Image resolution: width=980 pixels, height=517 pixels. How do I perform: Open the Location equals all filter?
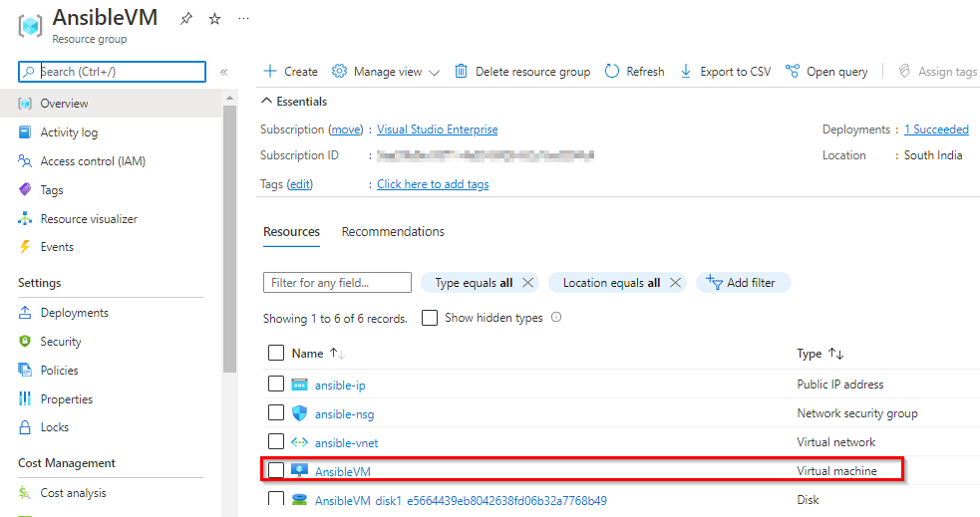611,283
